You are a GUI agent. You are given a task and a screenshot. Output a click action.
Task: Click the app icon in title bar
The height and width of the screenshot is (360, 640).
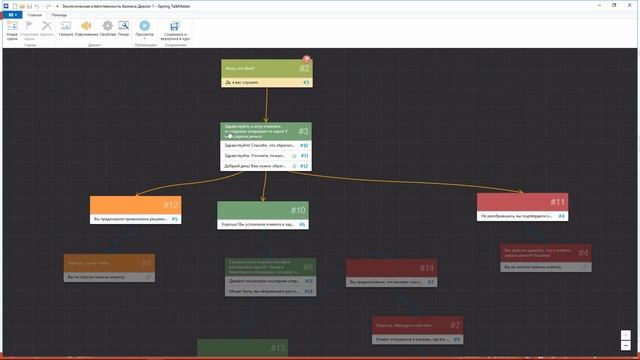point(6,6)
